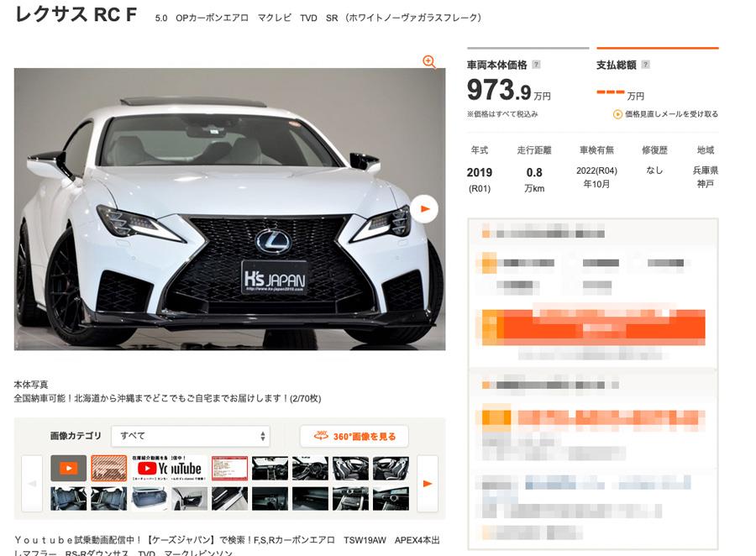The height and width of the screenshot is (556, 756).
Task: Click the grade text starting with 5.0 OPカーボンエアロ
Action: 318,18
